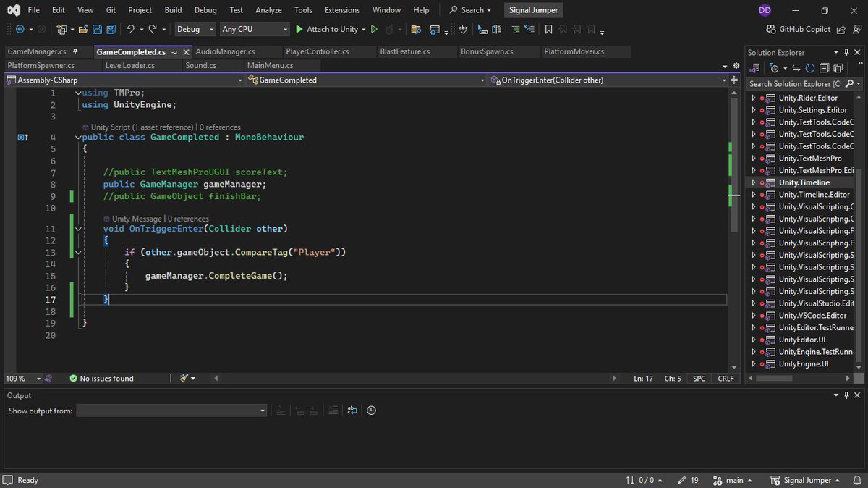The height and width of the screenshot is (488, 868).
Task: Collapse the GameCompleted class fold marker
Action: pyautogui.click(x=78, y=137)
